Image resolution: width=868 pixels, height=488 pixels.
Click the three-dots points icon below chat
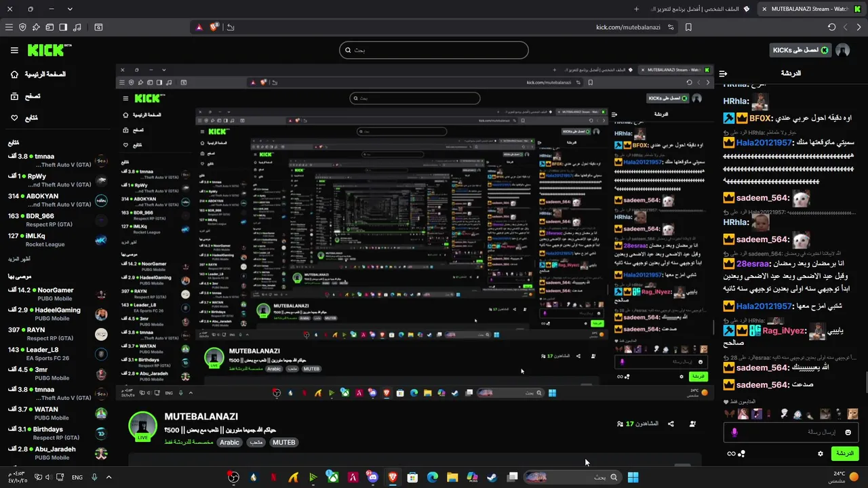pyautogui.click(x=741, y=453)
